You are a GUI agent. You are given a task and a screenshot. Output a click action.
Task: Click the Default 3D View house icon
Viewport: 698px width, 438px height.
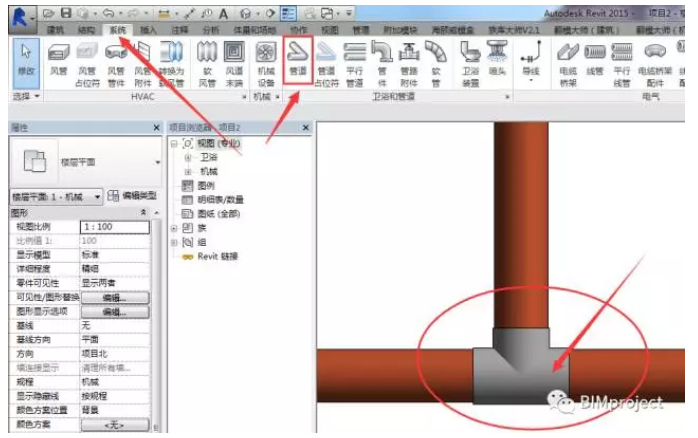(246, 14)
